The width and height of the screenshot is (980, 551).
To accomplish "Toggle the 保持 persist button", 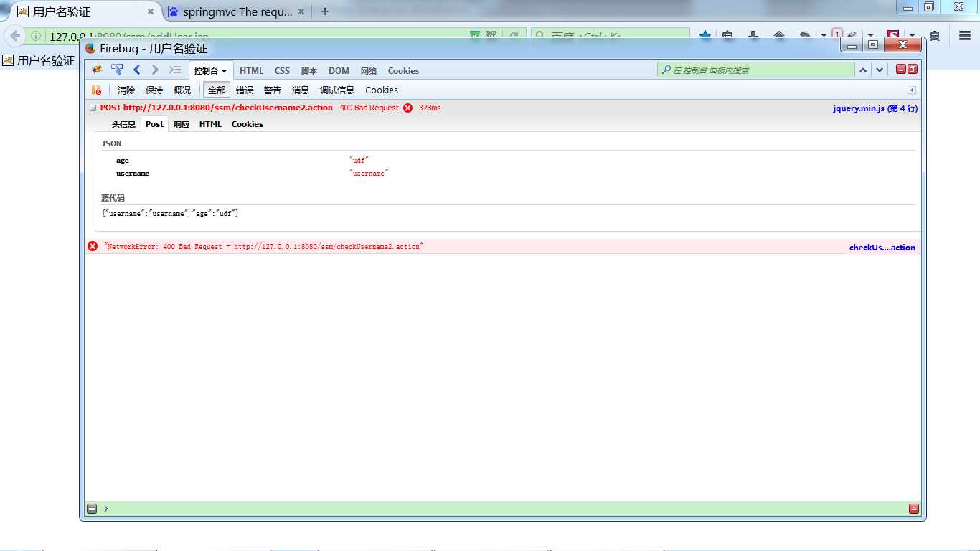I will pos(154,90).
